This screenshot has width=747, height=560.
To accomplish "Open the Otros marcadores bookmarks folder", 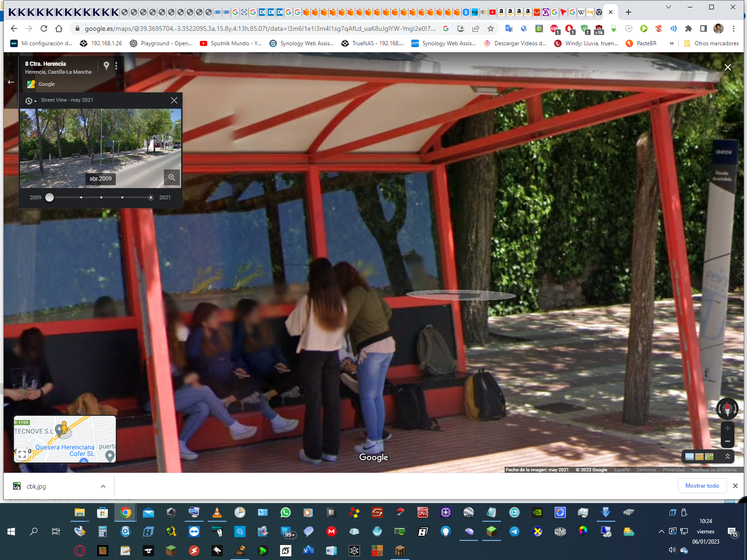I will 712,43.
